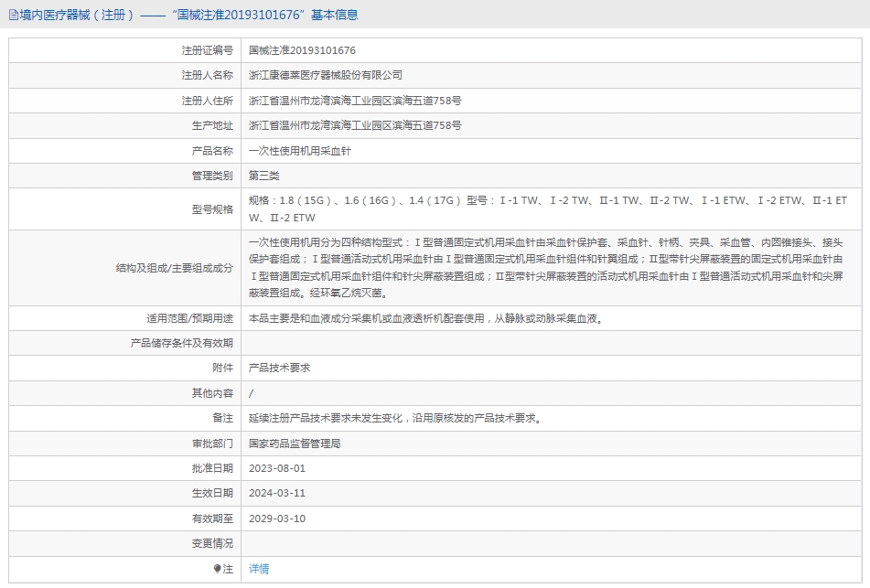
Task: Click the remark text starting 延续注册产品技术要求
Action: pos(395,418)
